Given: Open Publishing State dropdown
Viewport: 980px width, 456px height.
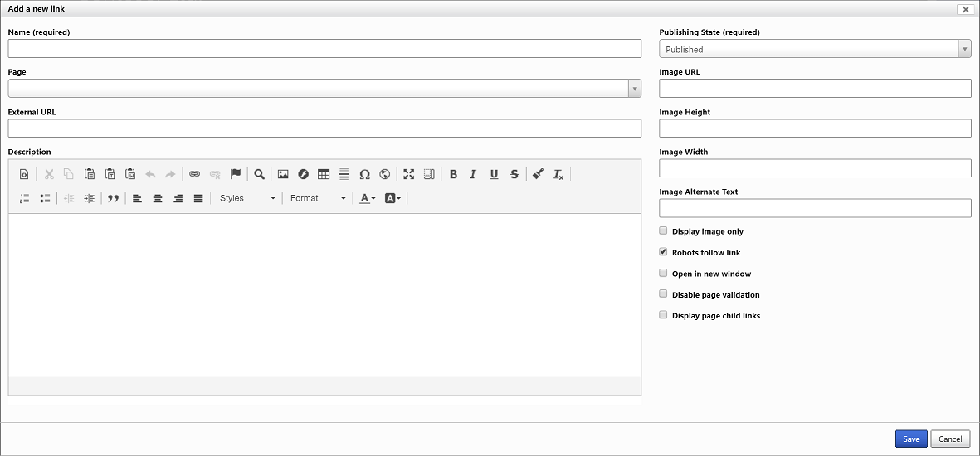Looking at the screenshot, I should [815, 49].
